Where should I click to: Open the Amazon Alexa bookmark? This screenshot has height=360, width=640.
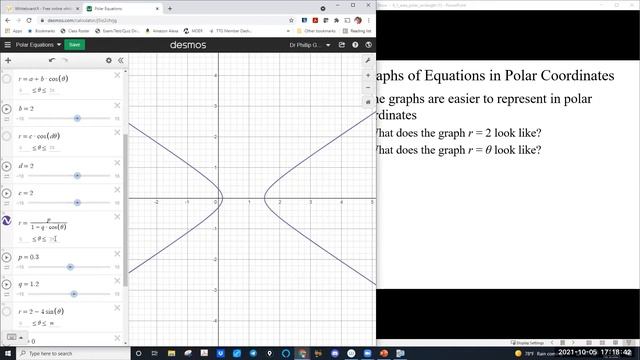click(x=162, y=31)
